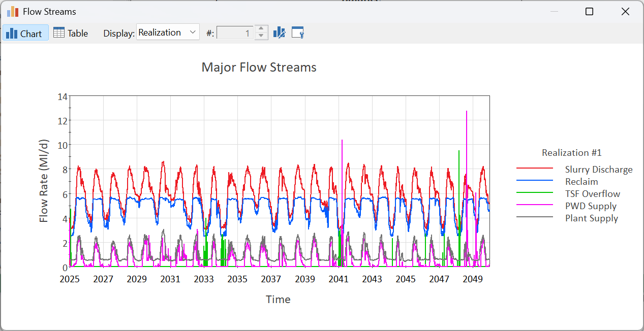The height and width of the screenshot is (331, 644).
Task: Click the Major Flow Streams chart title
Action: coord(259,67)
